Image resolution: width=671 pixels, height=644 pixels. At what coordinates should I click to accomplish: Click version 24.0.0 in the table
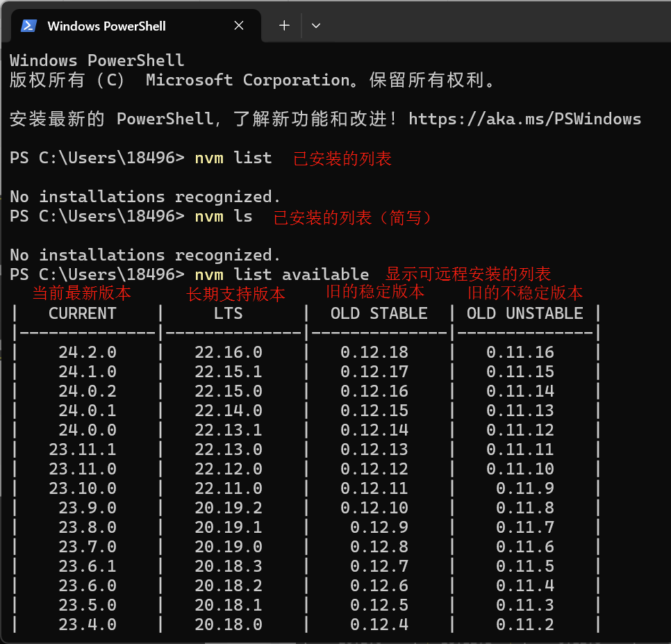pos(88,430)
